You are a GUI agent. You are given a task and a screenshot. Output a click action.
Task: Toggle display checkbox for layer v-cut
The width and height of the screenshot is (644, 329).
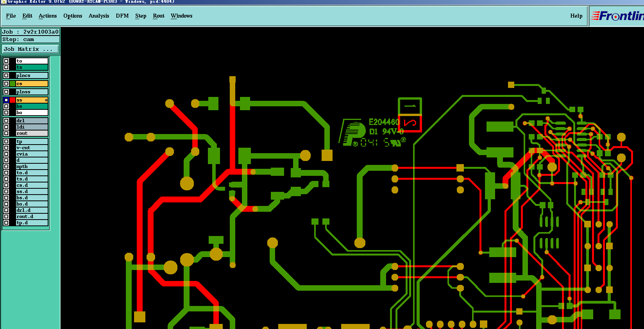click(6, 148)
